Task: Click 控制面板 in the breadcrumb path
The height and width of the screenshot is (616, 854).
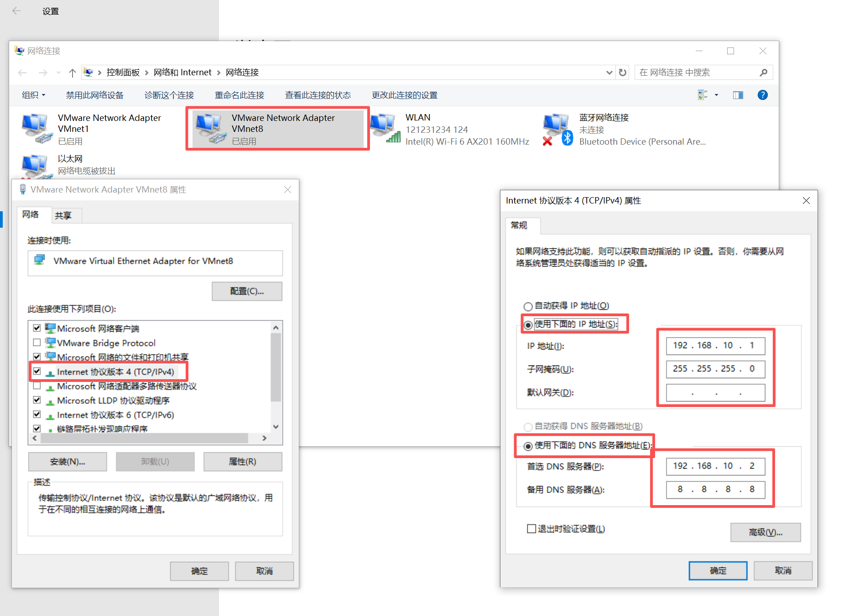Action: coord(123,73)
